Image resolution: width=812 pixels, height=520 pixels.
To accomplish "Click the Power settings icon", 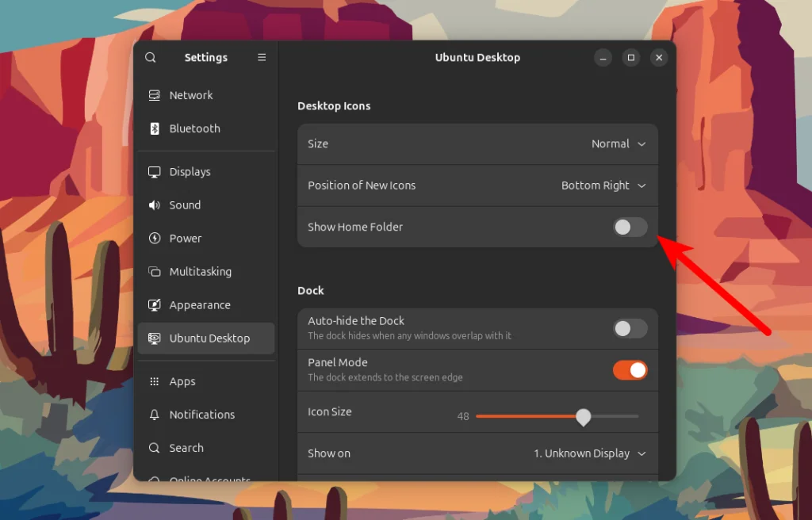I will (154, 238).
